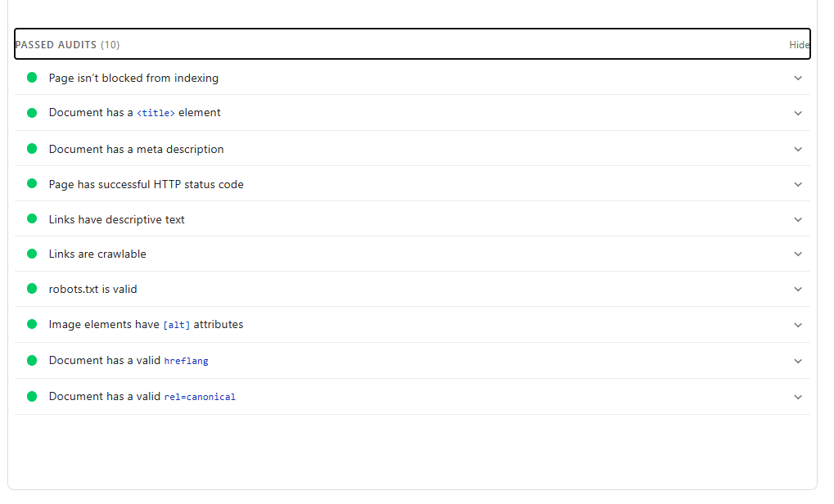
Task: Expand the 'Page isn't blocked from indexing' chevron
Action: (798, 78)
